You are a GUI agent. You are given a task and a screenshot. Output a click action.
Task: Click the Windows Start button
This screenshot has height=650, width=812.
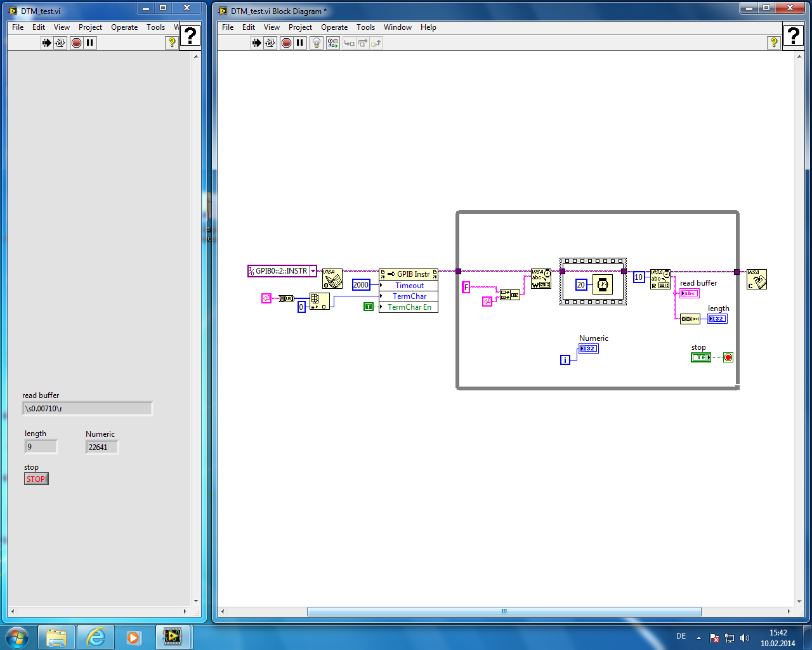(x=16, y=637)
